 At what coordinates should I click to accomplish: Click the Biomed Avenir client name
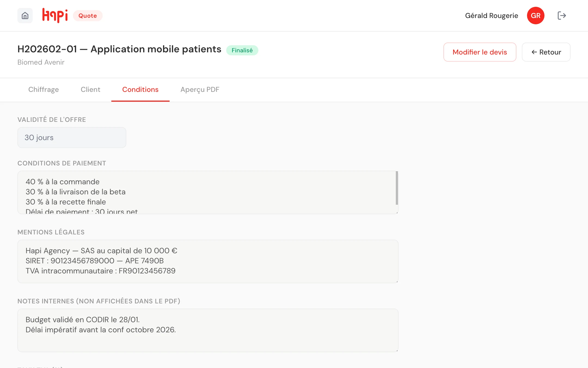click(x=41, y=62)
